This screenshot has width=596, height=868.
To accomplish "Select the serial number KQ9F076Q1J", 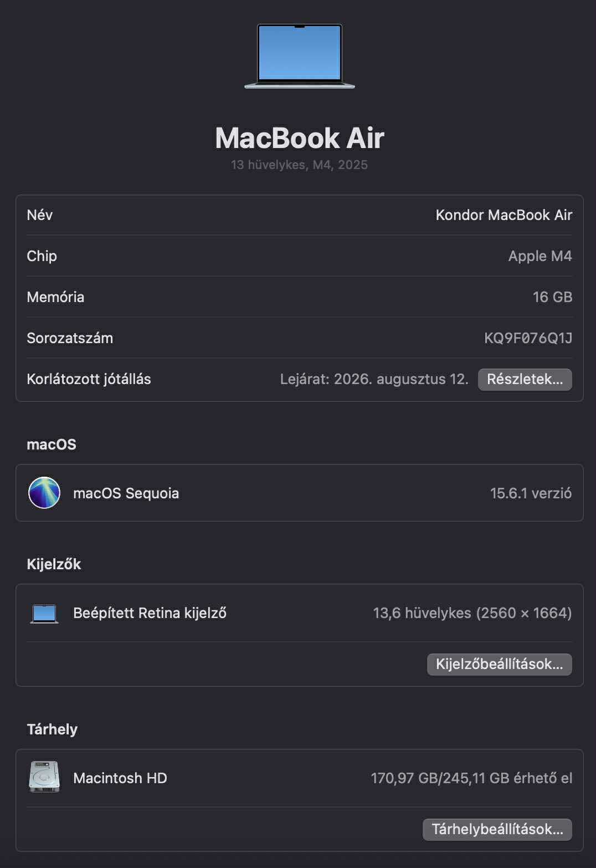I will click(x=528, y=338).
